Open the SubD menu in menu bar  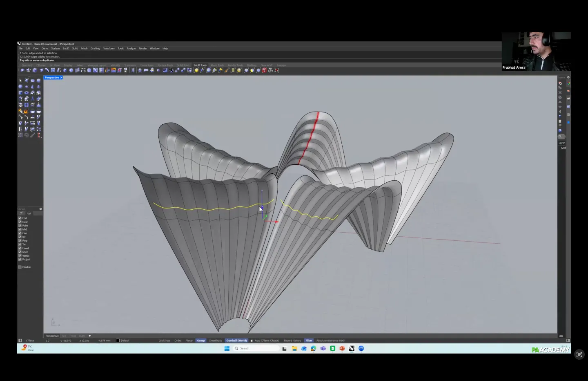coord(66,48)
